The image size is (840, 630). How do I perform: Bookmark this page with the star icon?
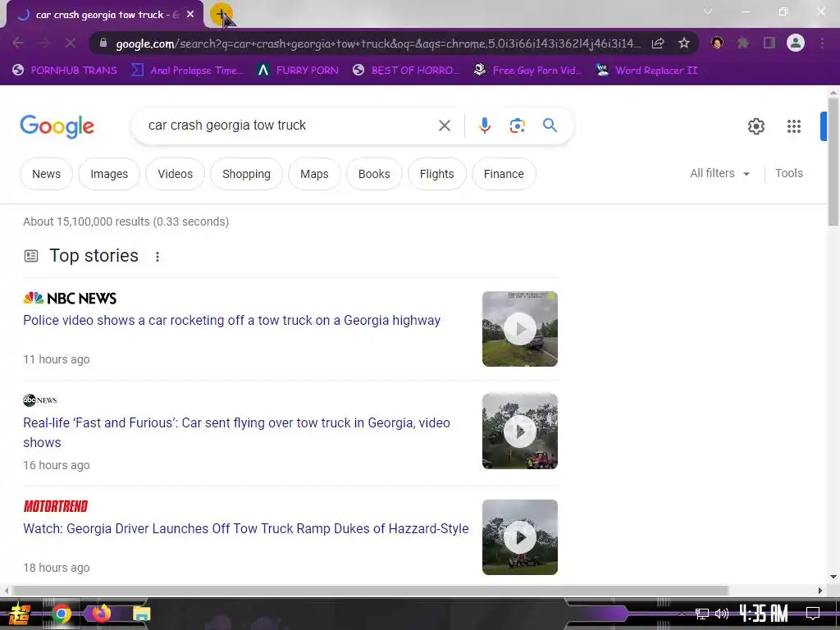pos(683,43)
